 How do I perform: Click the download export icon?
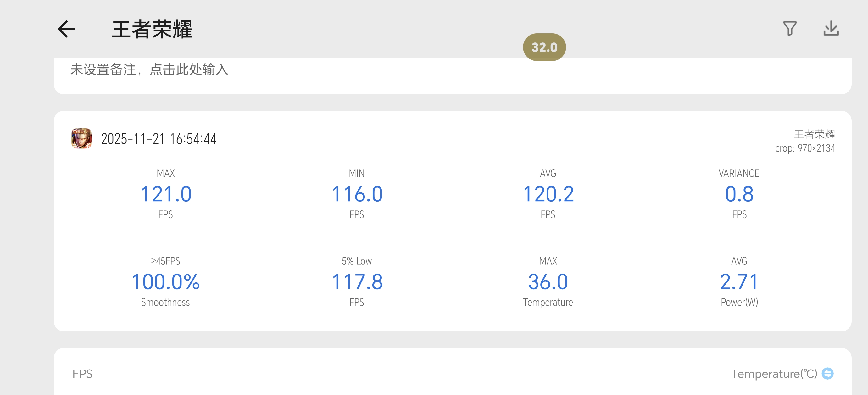[831, 28]
